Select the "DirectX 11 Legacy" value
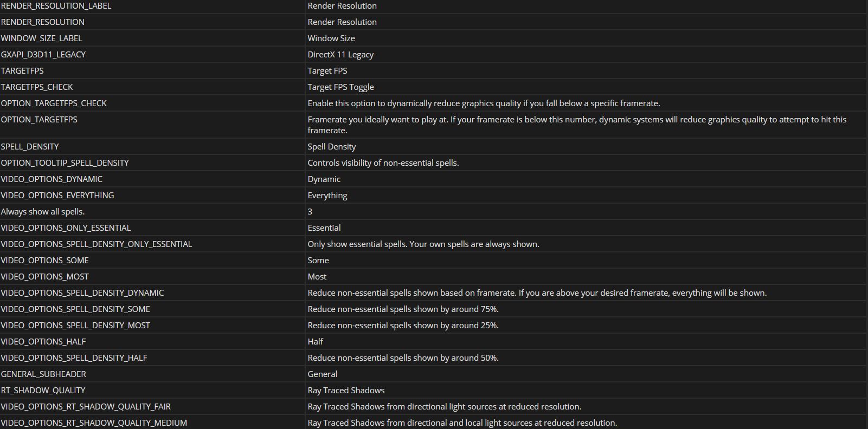The height and width of the screenshot is (429, 868). click(340, 55)
